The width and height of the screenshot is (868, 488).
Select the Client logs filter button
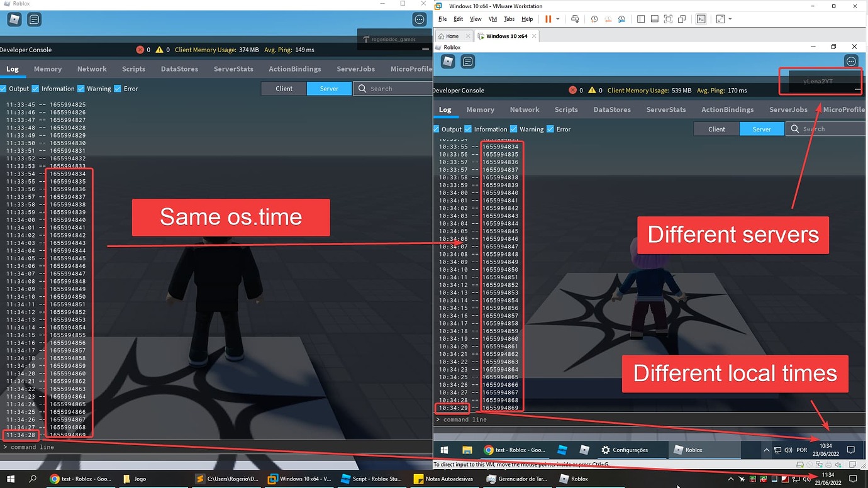coord(284,88)
